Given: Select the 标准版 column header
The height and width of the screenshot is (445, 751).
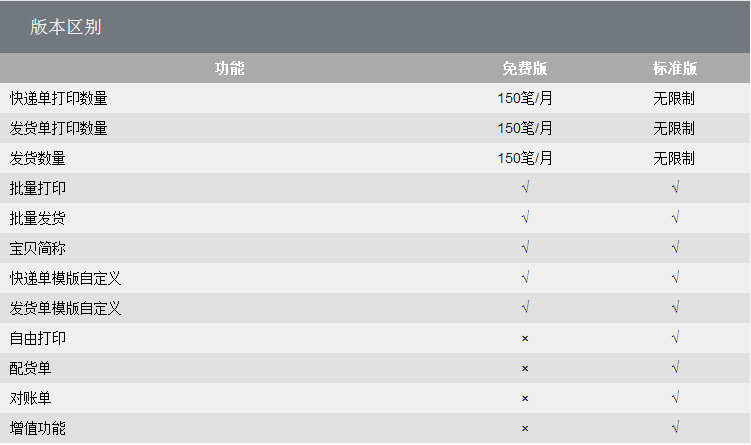Looking at the screenshot, I should coord(675,69).
